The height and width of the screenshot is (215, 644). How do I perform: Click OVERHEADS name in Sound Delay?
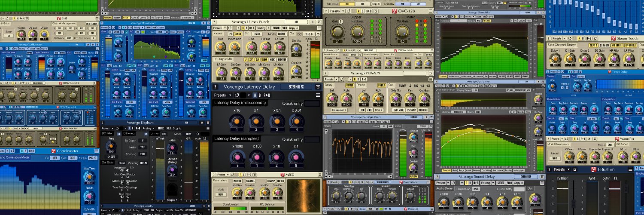(x=526, y=177)
